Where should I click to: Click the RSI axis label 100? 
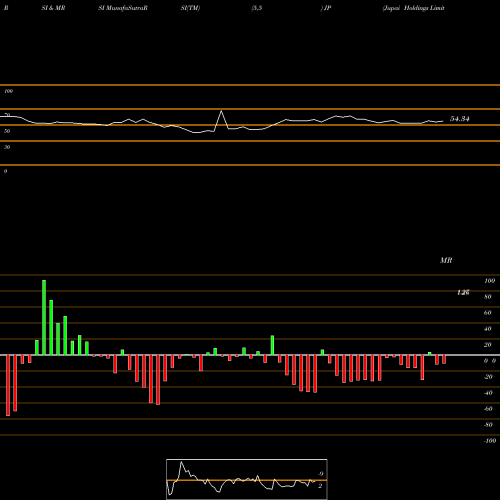coord(8,91)
